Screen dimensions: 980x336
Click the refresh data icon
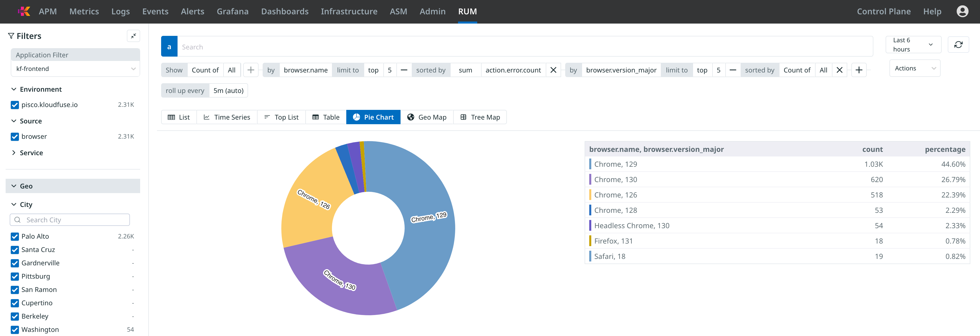point(958,45)
